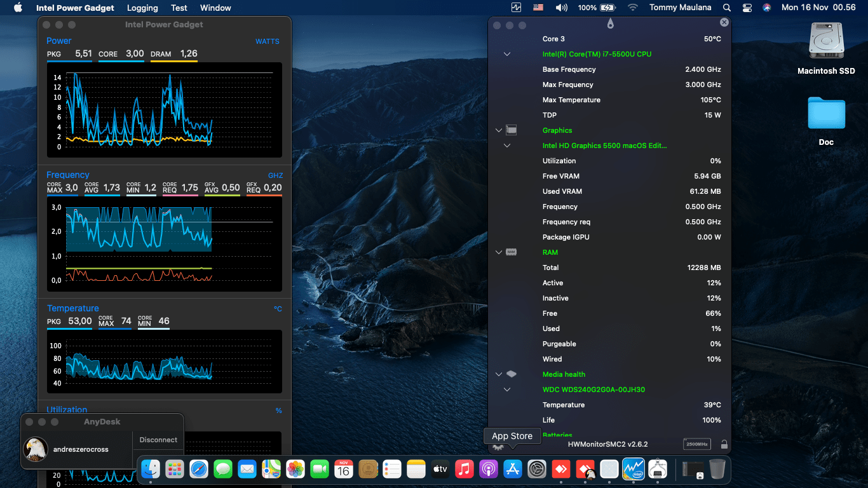
Task: Collapse the Graphics sensor group
Action: pyautogui.click(x=499, y=130)
